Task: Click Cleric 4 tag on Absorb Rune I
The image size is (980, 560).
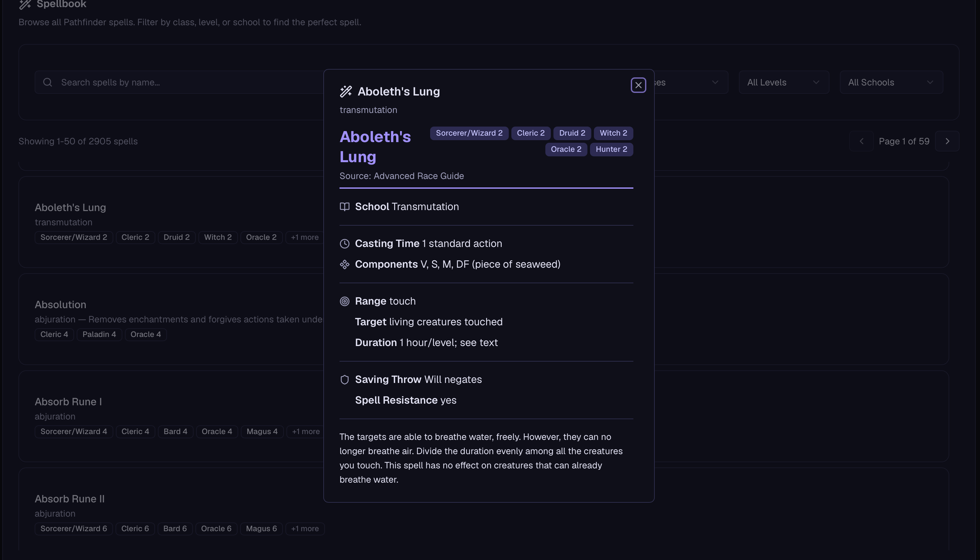Action: point(135,431)
